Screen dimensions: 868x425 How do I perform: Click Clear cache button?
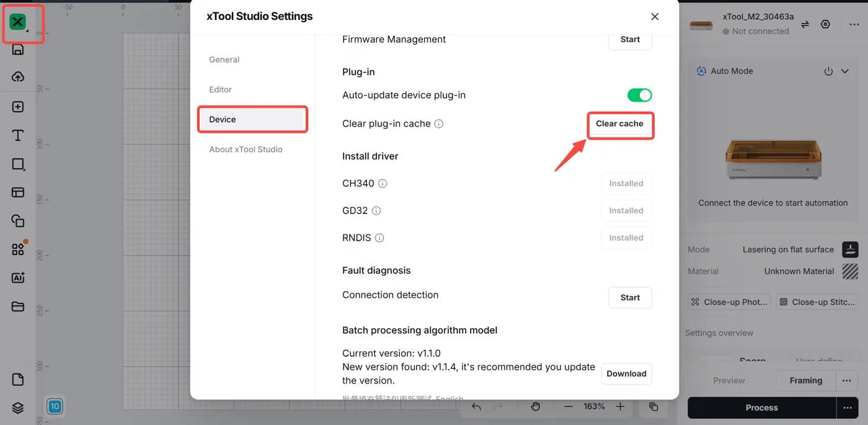click(619, 123)
